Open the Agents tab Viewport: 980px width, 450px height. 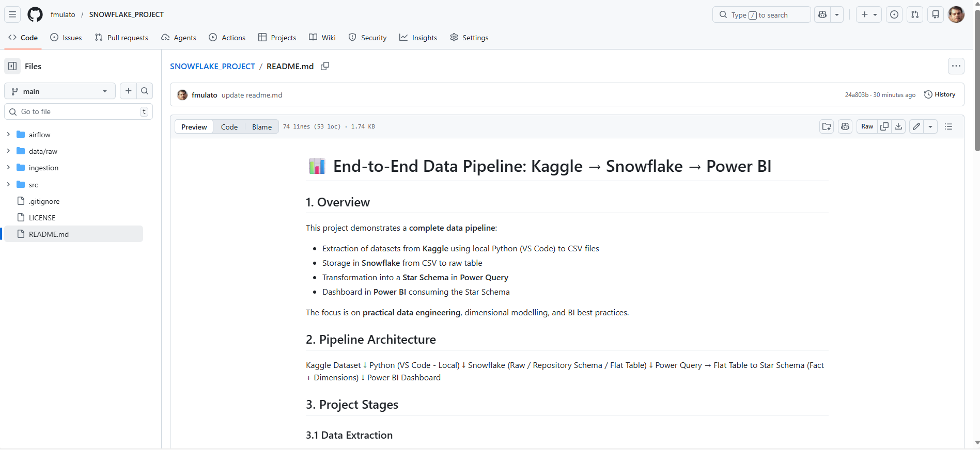[x=179, y=38]
